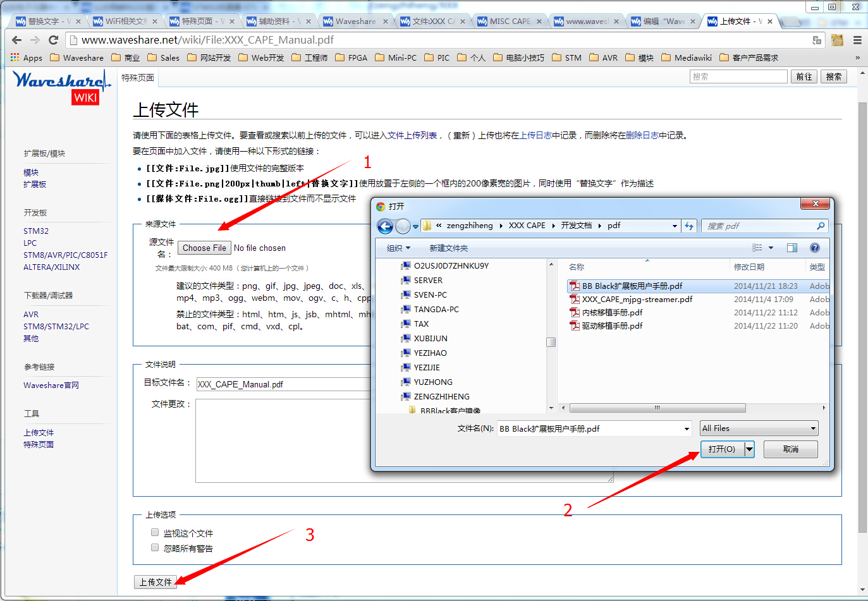Open the Mediawiki bookmark folder

point(686,58)
